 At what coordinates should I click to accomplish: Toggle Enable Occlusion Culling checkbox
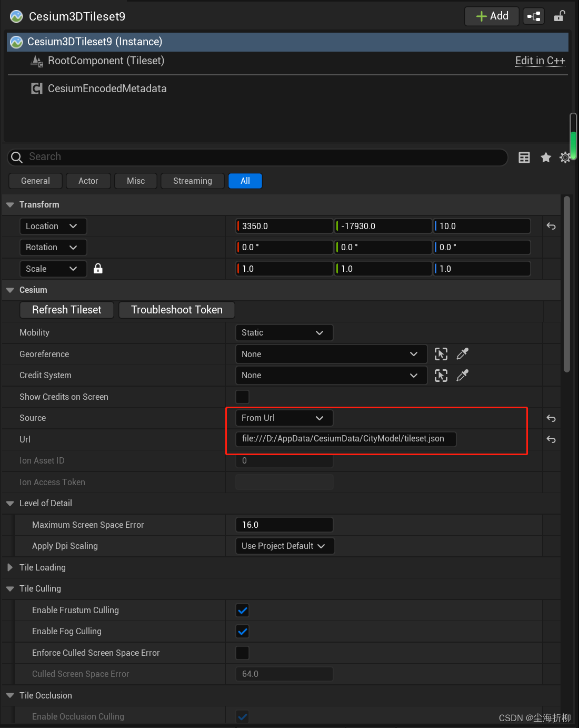243,716
